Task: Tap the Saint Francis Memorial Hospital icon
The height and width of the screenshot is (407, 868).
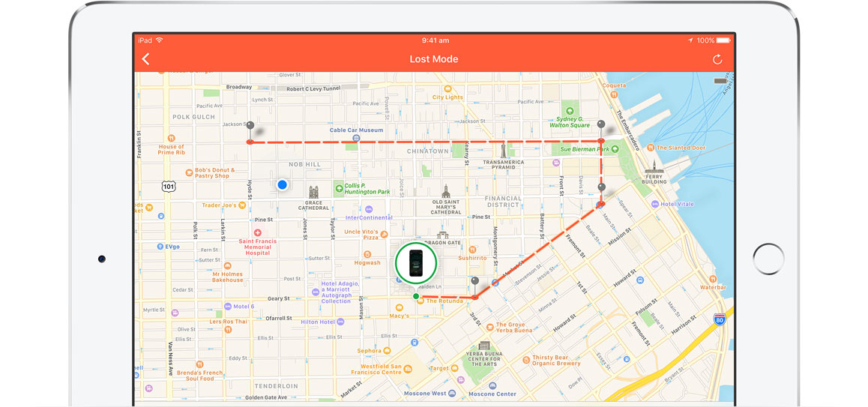Action: pyautogui.click(x=258, y=232)
